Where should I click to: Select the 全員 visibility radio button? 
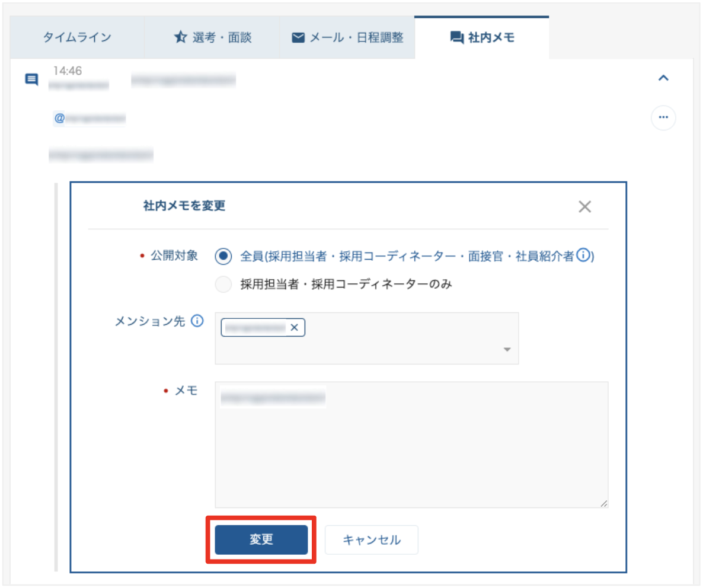(x=223, y=256)
